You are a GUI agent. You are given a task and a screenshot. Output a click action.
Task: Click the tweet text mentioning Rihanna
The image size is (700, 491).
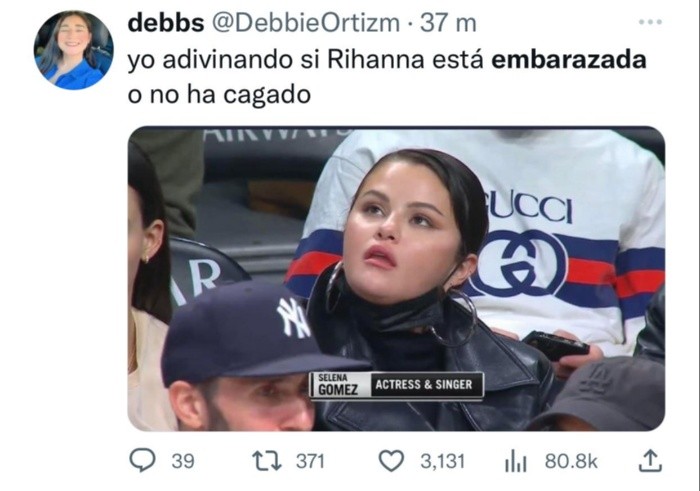(387, 77)
